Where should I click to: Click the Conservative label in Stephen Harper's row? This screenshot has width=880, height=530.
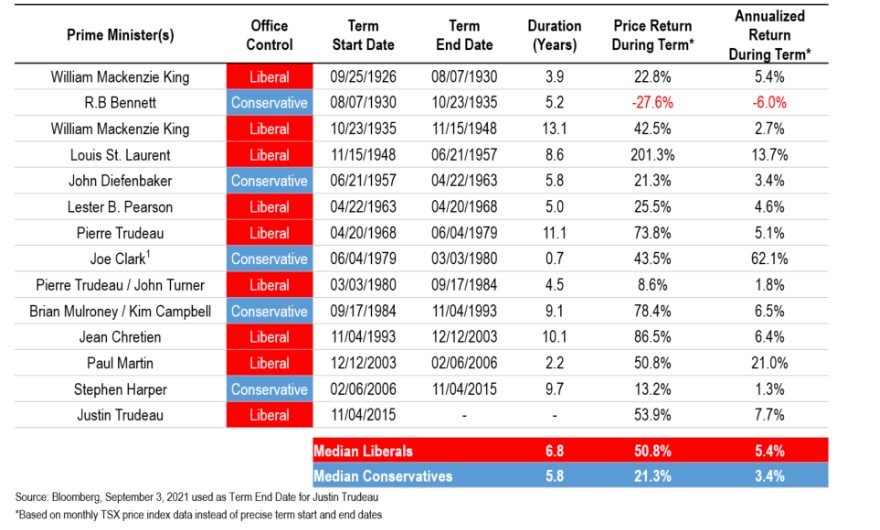(x=269, y=389)
